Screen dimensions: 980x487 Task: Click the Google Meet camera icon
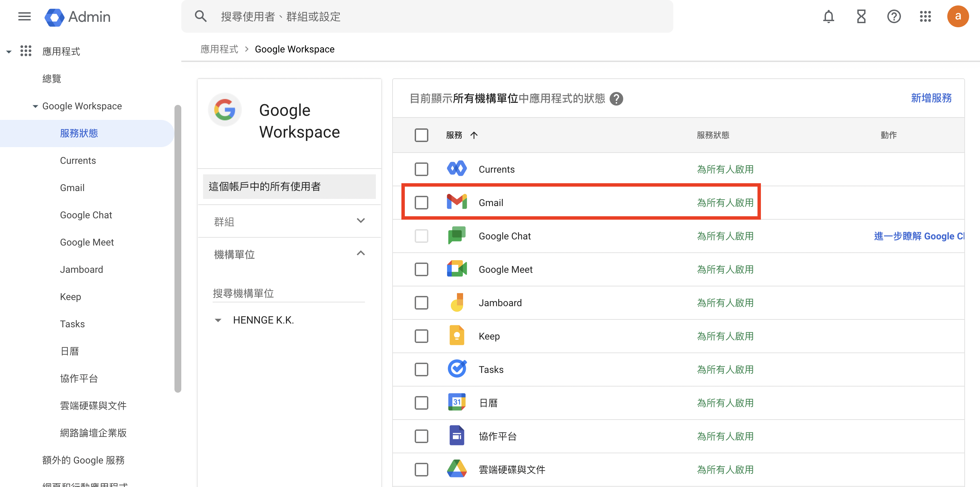[457, 269]
